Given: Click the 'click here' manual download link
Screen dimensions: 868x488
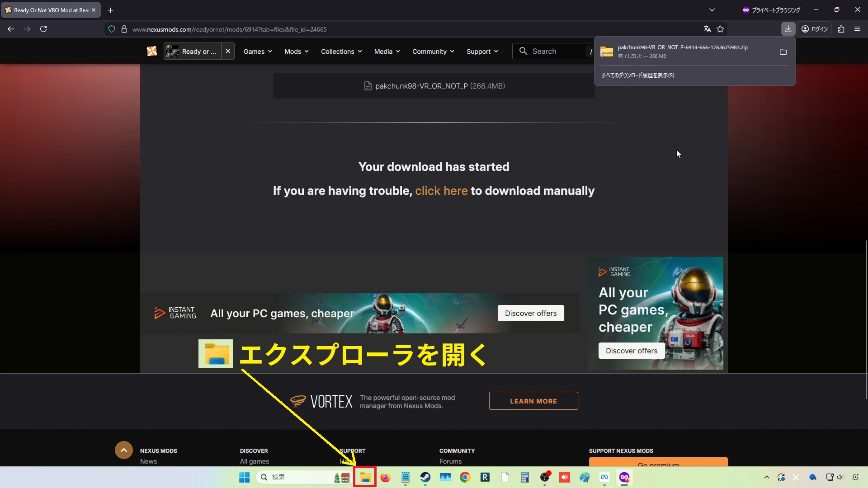Looking at the screenshot, I should [441, 191].
